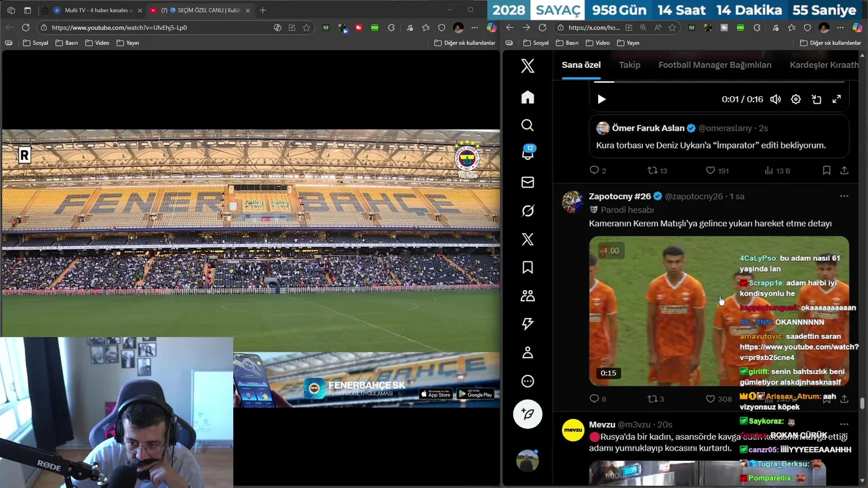The width and height of the screenshot is (868, 488).
Task: Reload the YouTube window page
Action: pos(26,28)
